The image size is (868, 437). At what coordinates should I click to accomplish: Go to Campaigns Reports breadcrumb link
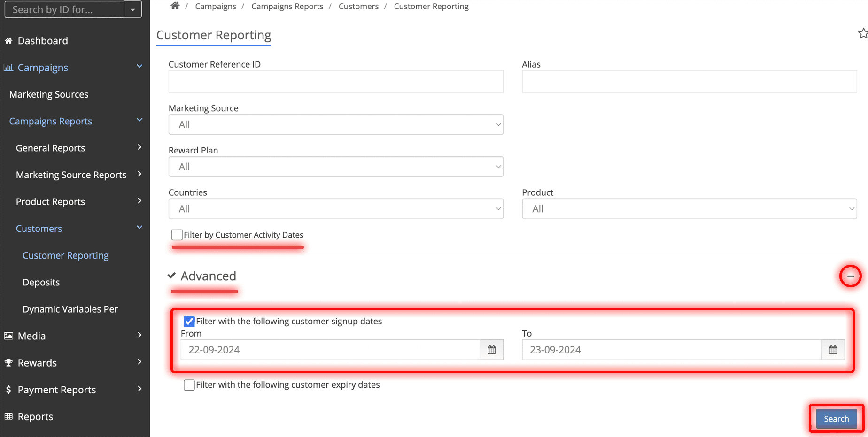(287, 7)
